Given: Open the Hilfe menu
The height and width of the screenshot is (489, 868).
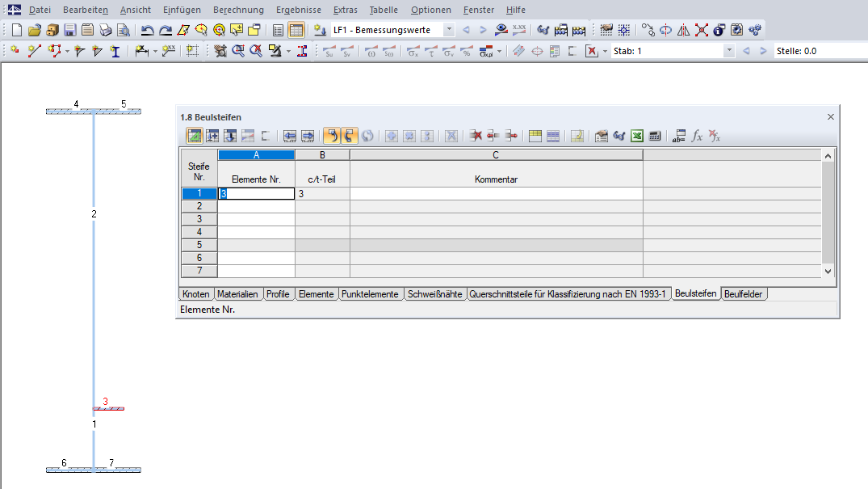Looking at the screenshot, I should [x=516, y=10].
